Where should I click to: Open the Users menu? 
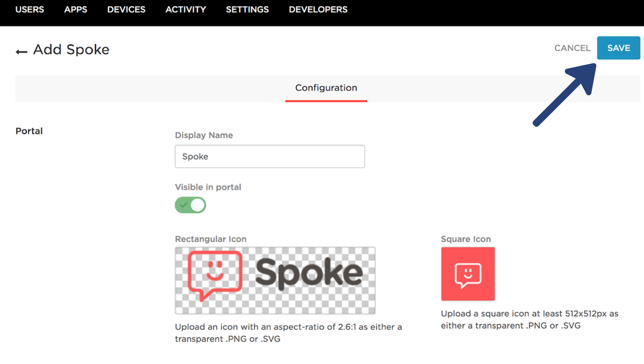[x=30, y=10]
